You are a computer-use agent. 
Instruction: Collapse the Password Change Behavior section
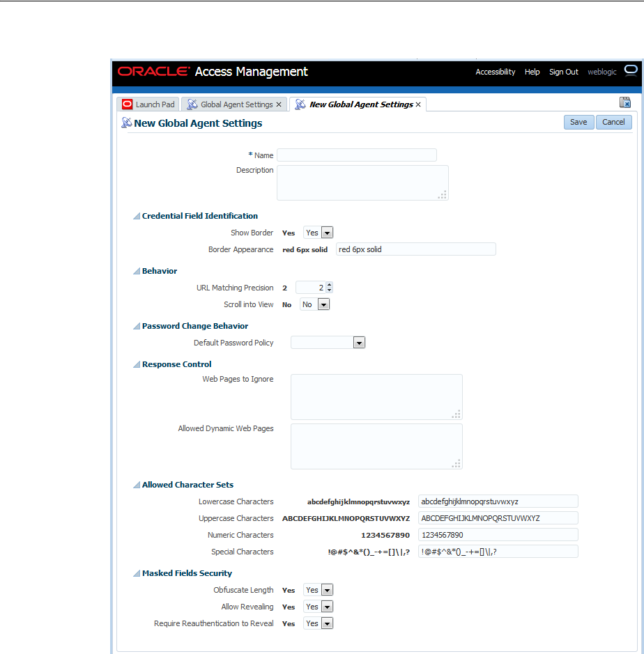[x=137, y=326]
